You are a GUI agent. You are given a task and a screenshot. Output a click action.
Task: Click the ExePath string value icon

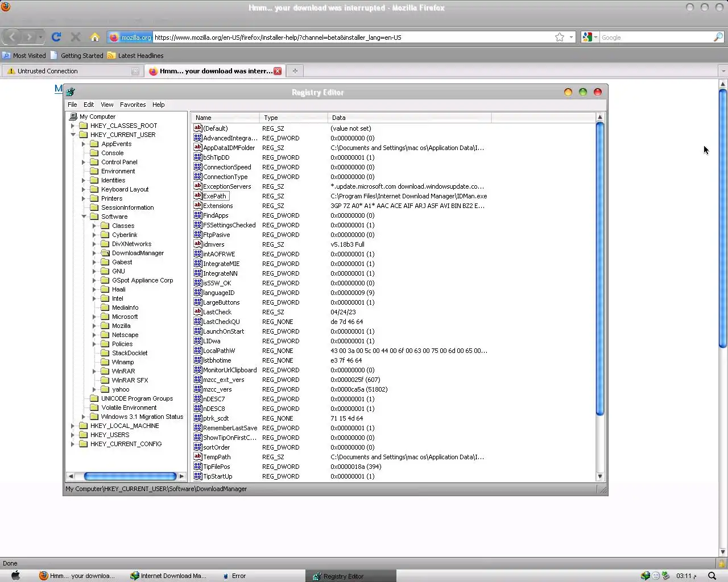coord(198,196)
